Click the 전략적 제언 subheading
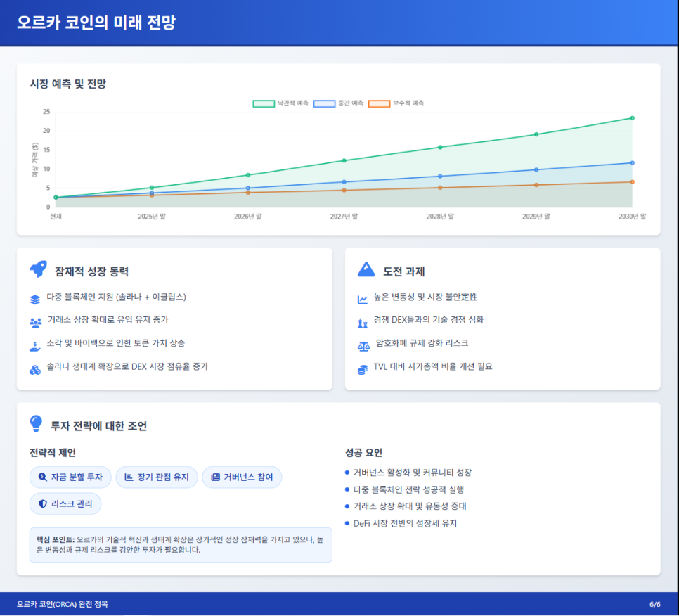Screen dimensions: 679x616 53,453
